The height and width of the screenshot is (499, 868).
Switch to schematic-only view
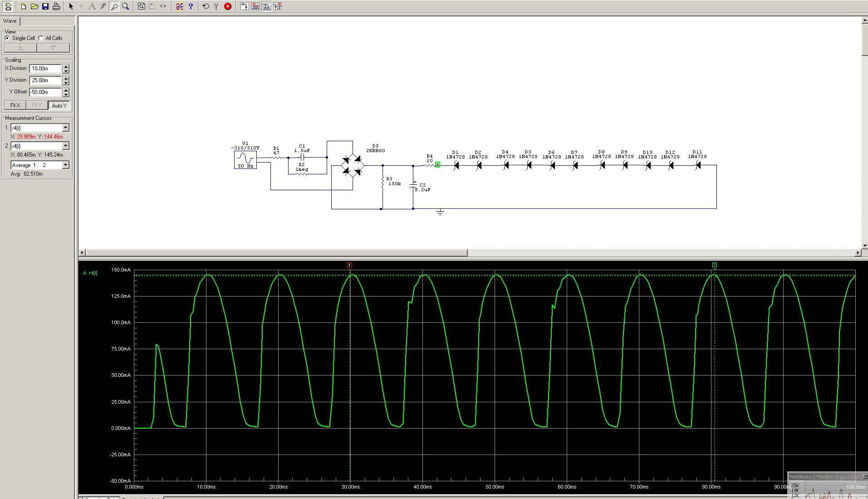[x=245, y=6]
